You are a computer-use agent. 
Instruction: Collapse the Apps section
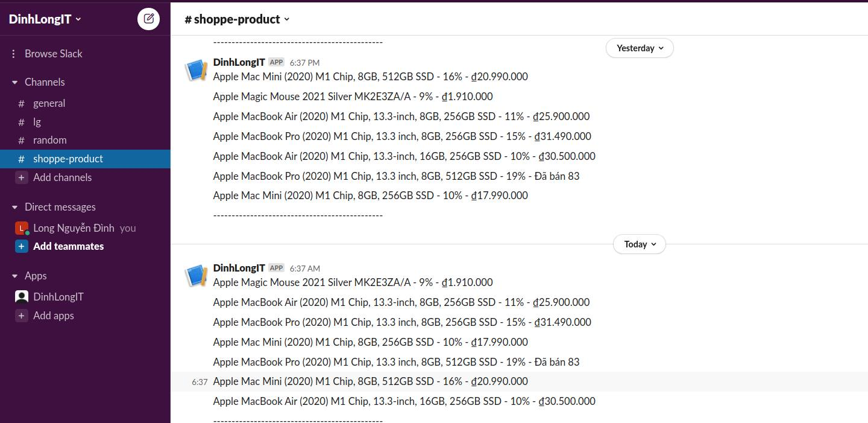click(x=15, y=276)
